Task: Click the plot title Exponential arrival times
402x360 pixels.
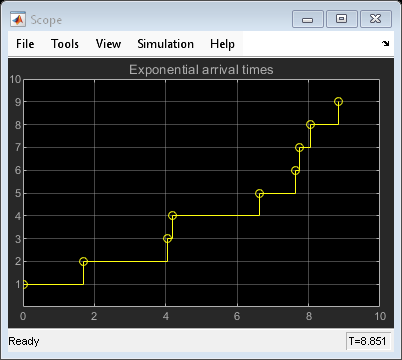Action: coord(201,70)
